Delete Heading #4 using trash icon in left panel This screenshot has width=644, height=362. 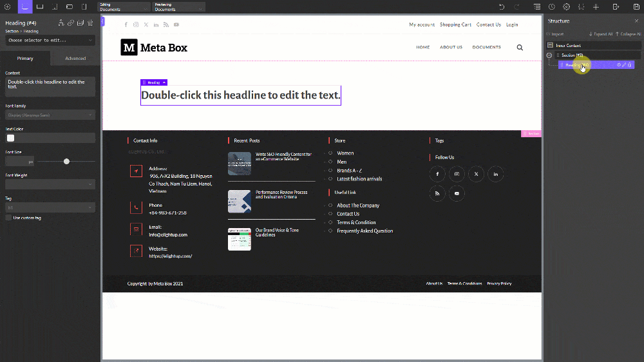(x=90, y=23)
